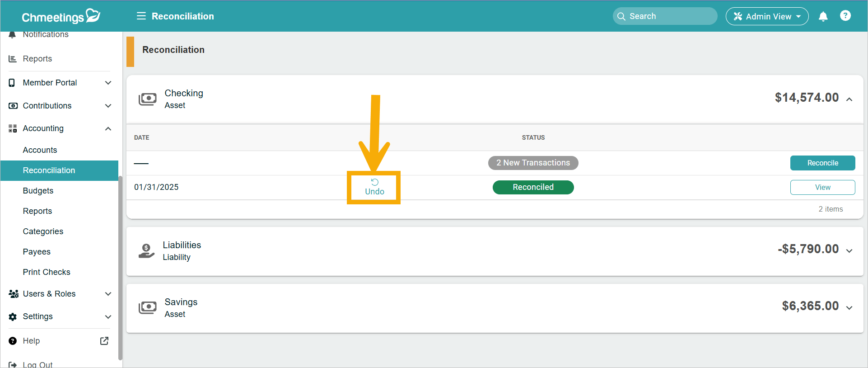Click the -$5,790.00 Liabilities balance
868x368 pixels.
(808, 249)
